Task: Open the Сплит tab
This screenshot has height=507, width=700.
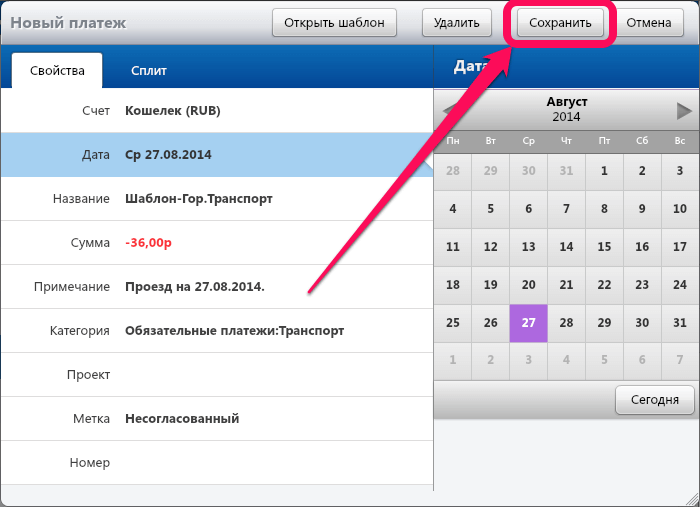Action: 149,71
